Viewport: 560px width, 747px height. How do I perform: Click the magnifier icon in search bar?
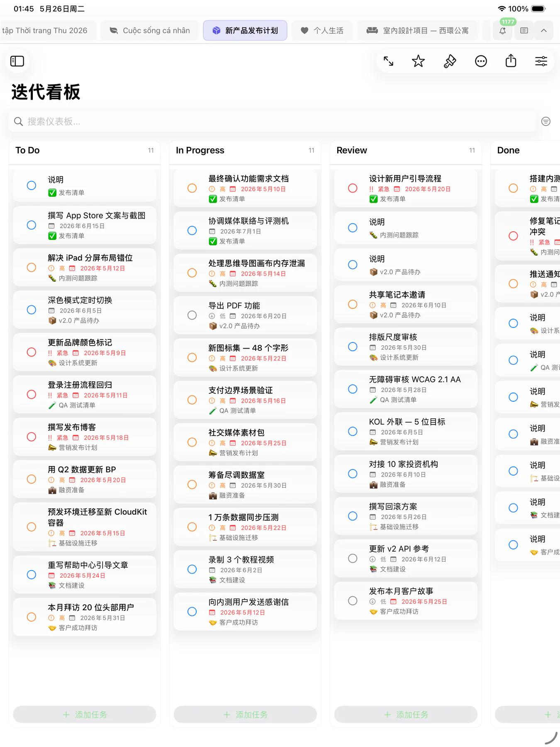click(x=18, y=121)
